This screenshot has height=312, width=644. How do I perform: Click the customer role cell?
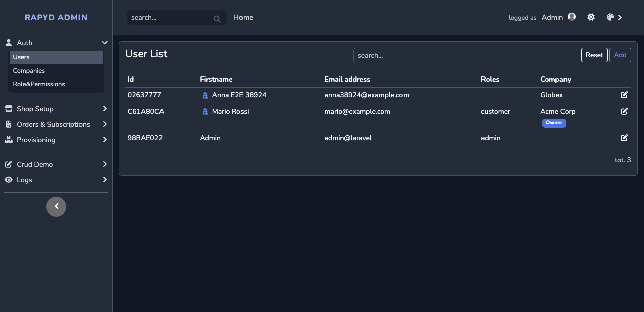click(496, 111)
